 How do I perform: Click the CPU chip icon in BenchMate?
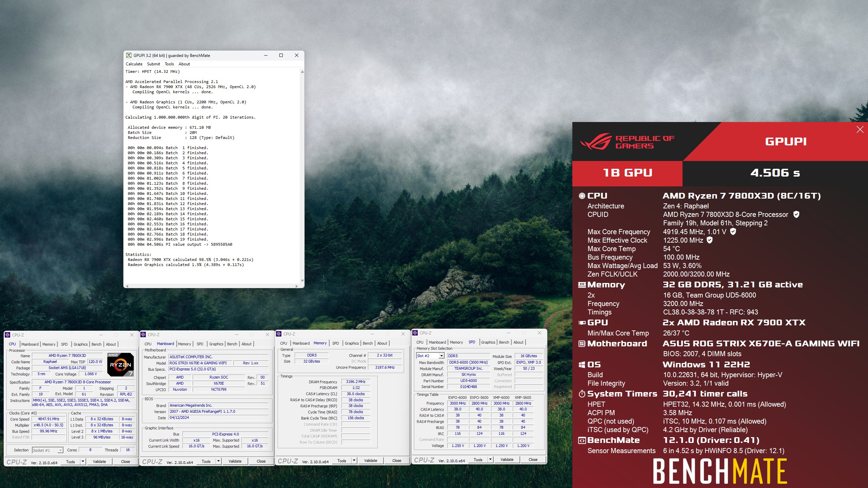click(582, 196)
